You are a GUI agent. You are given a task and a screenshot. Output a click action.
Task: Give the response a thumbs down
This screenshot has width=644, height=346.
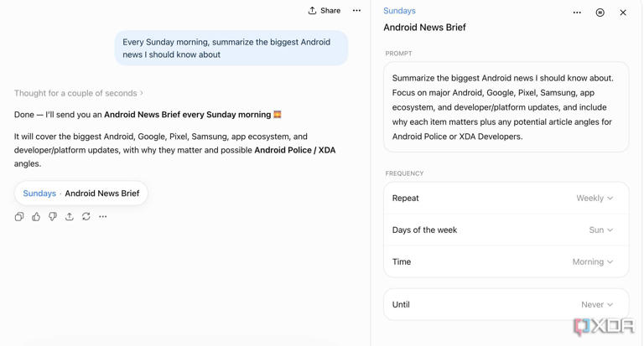[x=53, y=217]
